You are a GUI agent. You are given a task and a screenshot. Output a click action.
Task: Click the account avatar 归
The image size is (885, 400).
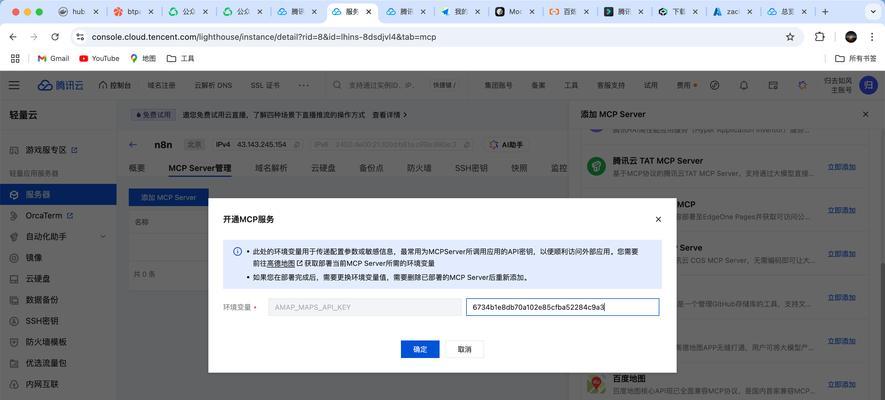[x=868, y=85]
